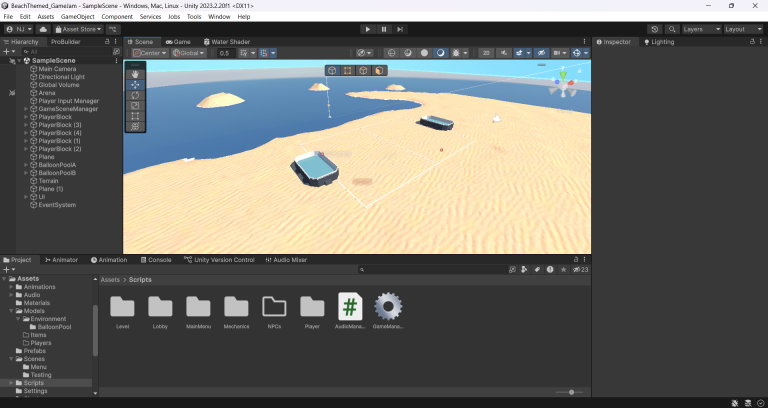Screen dimensions: 768x408
Task: Open the NJ account dropdown
Action: pos(19,29)
